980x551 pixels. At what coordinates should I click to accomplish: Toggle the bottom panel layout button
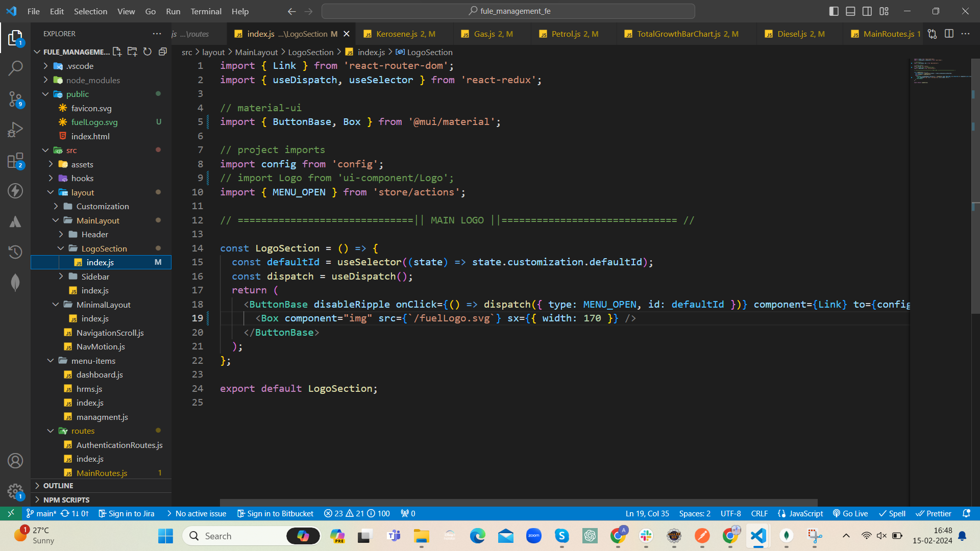[x=850, y=11]
